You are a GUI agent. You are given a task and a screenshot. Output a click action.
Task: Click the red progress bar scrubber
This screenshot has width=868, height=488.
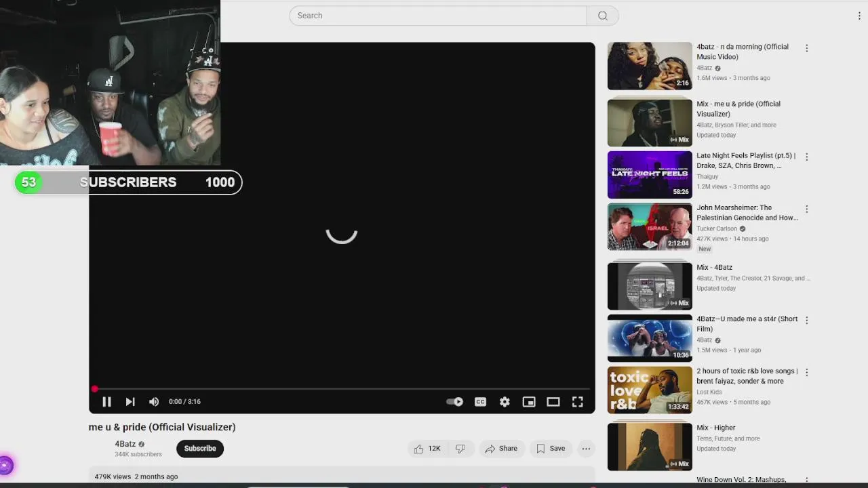[x=95, y=389]
